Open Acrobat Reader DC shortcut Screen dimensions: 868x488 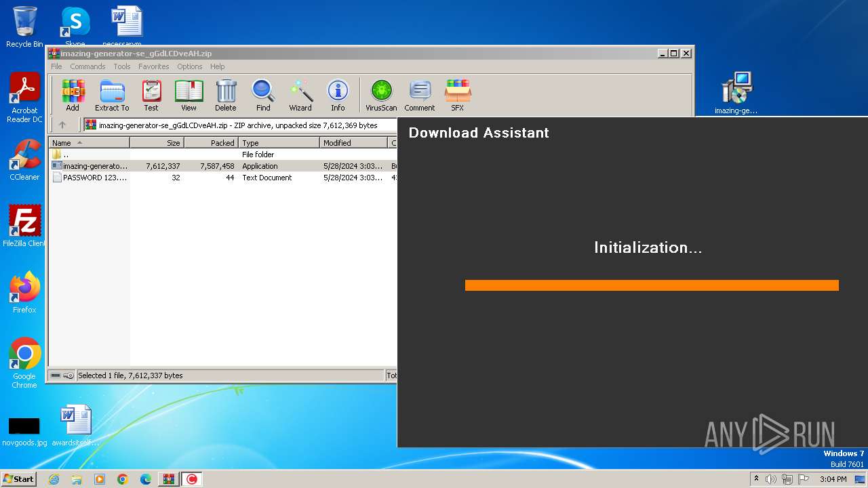(x=24, y=98)
